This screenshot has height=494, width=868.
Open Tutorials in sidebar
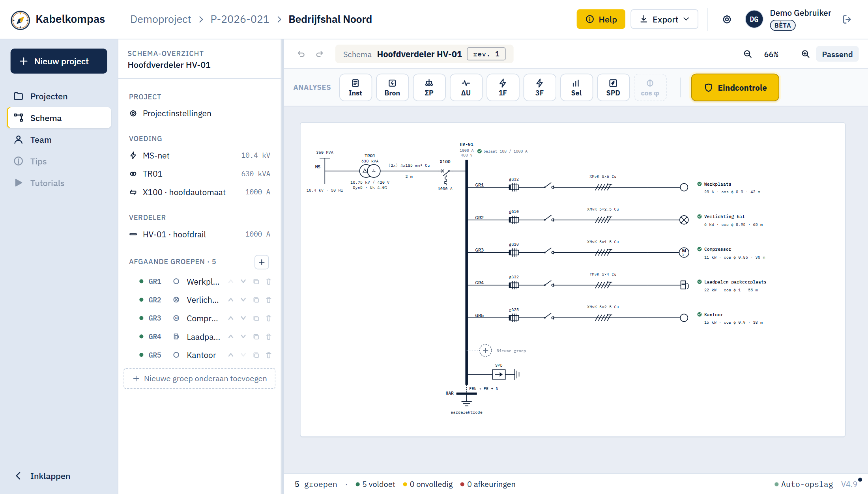(x=59, y=183)
